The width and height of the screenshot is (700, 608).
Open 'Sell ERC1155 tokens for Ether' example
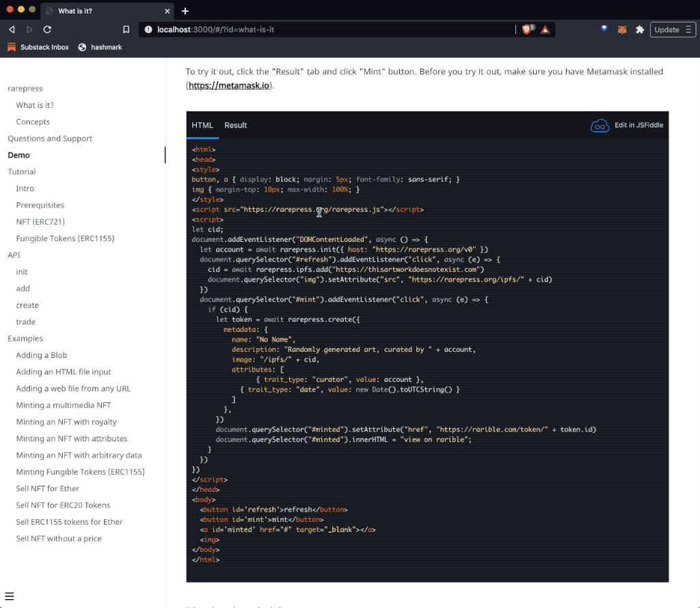tap(69, 522)
